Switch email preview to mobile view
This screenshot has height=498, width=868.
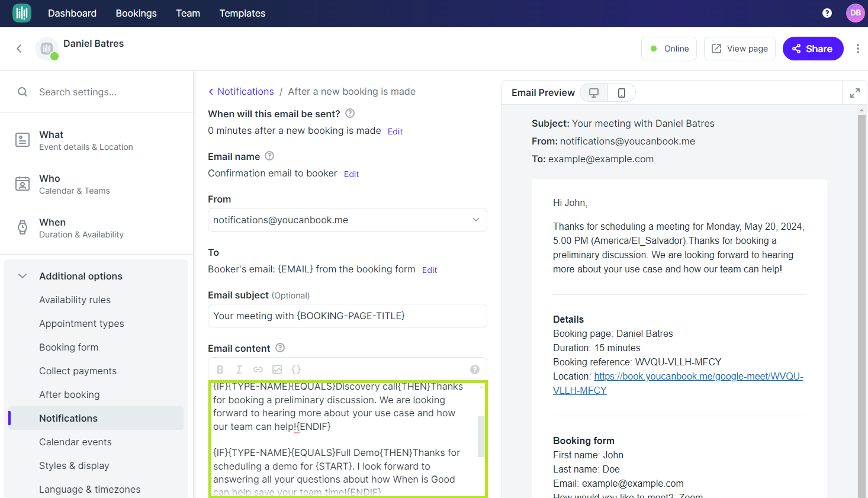(x=622, y=92)
